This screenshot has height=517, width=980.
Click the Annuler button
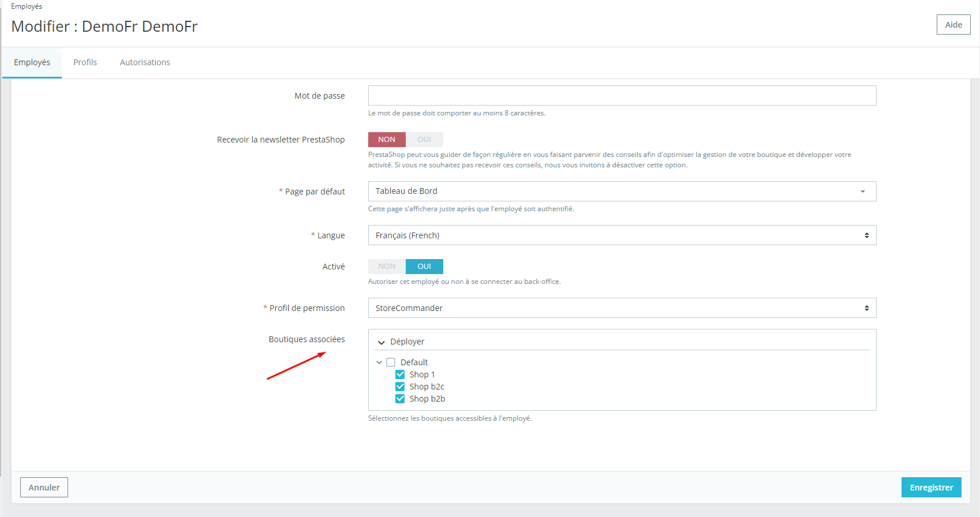click(x=44, y=488)
